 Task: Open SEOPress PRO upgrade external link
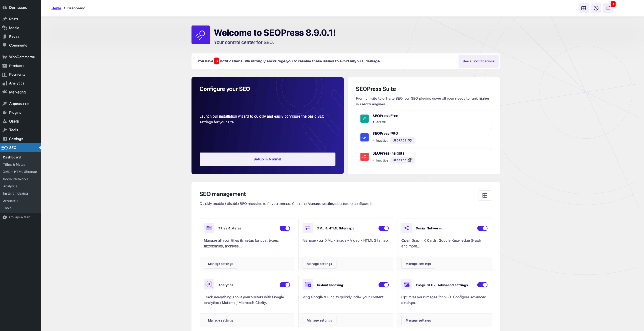[x=402, y=141]
